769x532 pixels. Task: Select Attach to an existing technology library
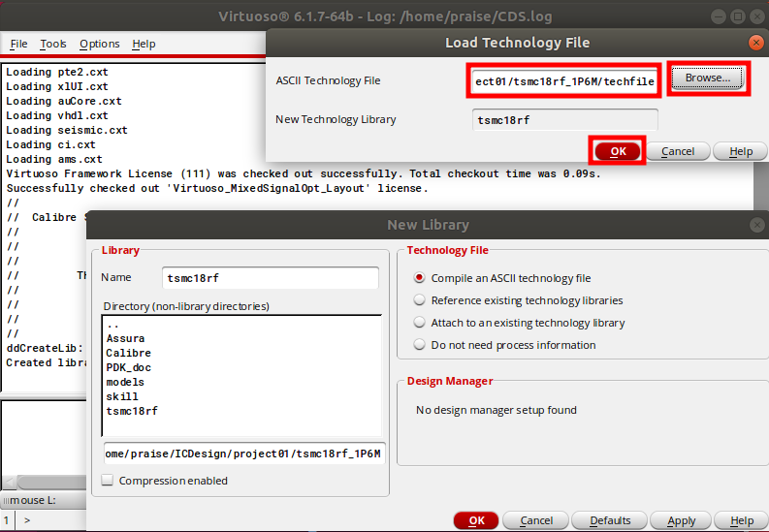tap(419, 323)
